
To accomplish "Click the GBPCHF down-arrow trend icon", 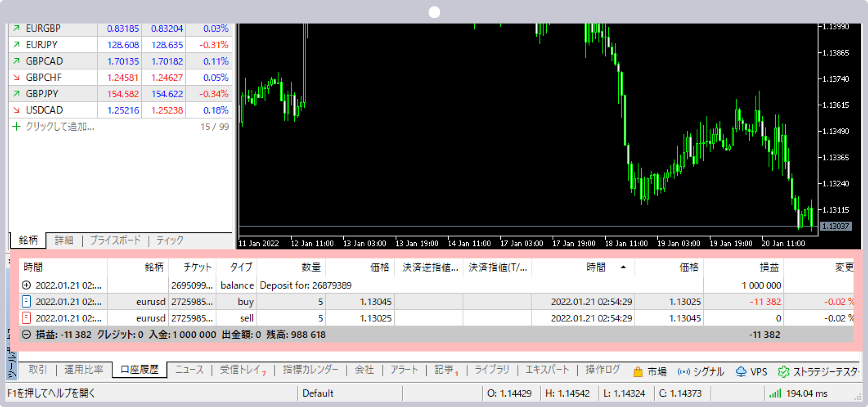I will coord(16,77).
